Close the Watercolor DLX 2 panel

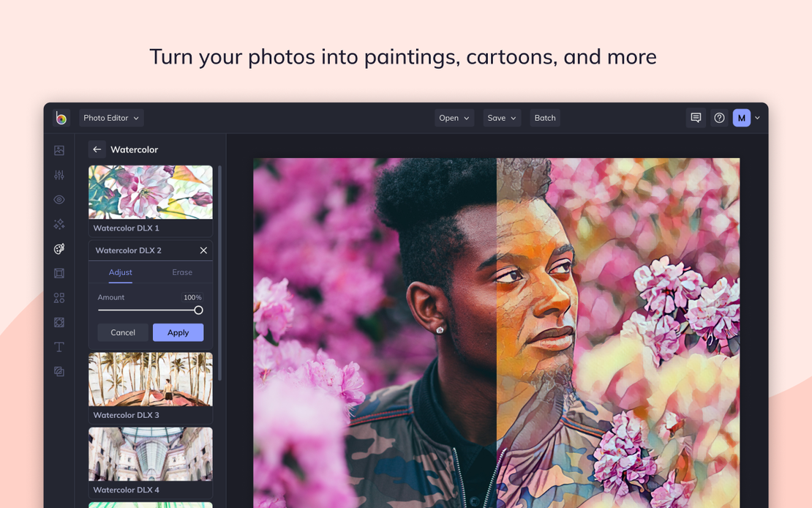(203, 250)
